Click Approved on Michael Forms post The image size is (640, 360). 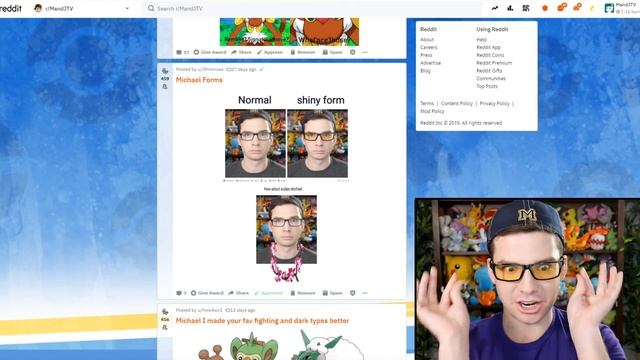[x=268, y=293]
